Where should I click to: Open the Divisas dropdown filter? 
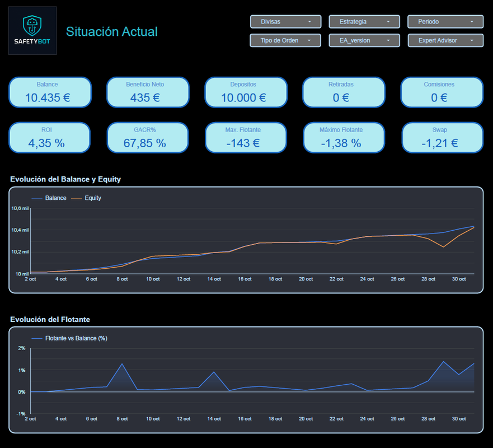(285, 22)
